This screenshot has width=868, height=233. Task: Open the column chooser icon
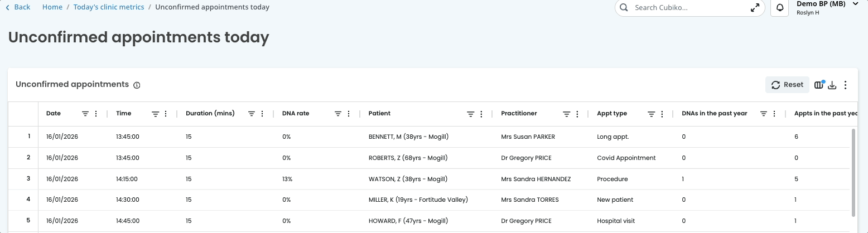[818, 85]
